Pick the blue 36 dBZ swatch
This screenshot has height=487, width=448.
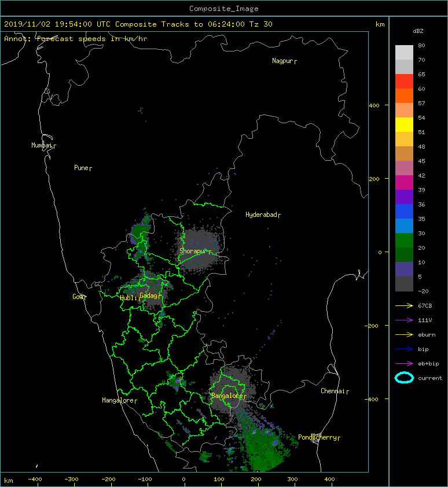click(404, 212)
